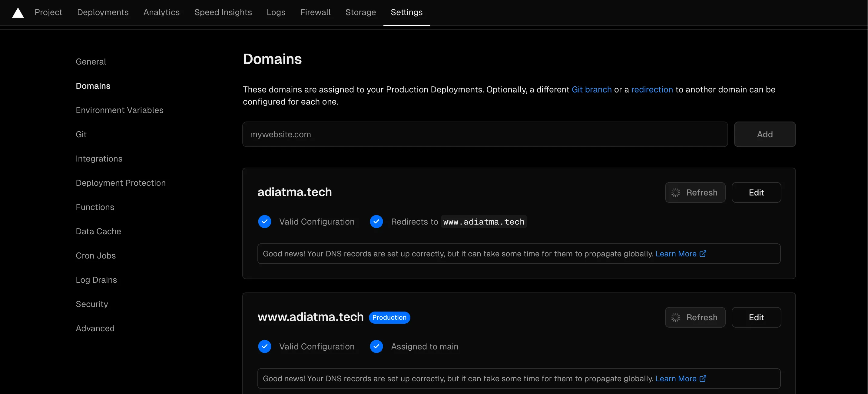868x394 pixels.
Task: Open the Project tab
Action: 48,12
